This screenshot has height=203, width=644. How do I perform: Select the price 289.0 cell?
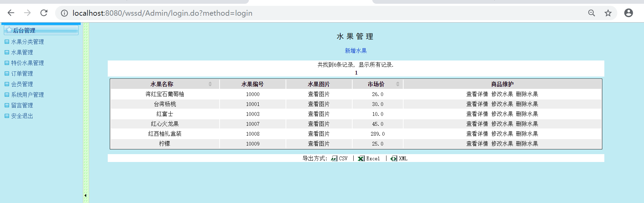(x=378, y=134)
